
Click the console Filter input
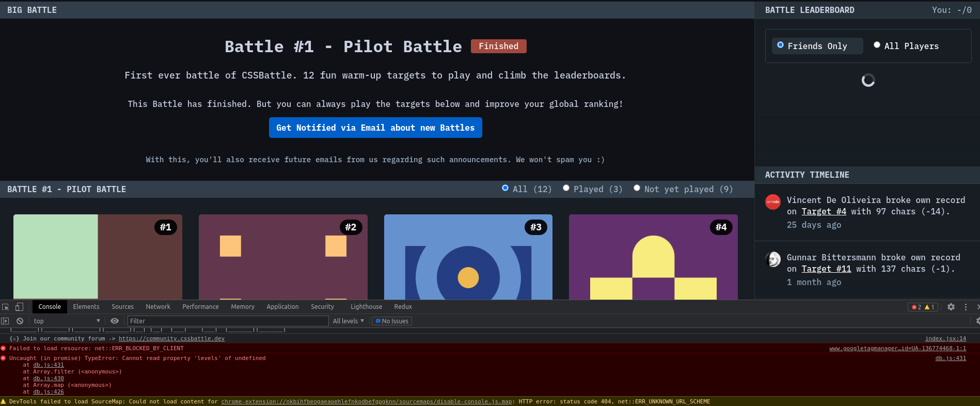tap(228, 321)
